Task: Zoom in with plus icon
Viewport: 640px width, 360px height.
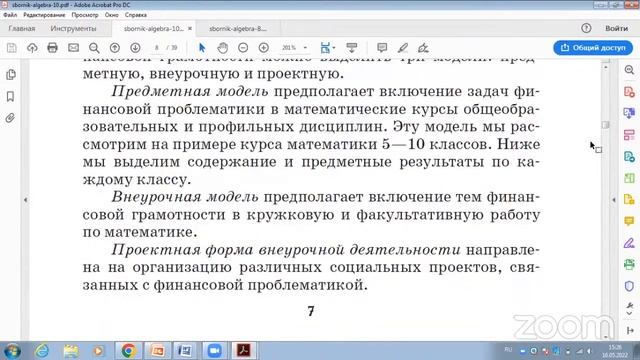Action: point(264,48)
